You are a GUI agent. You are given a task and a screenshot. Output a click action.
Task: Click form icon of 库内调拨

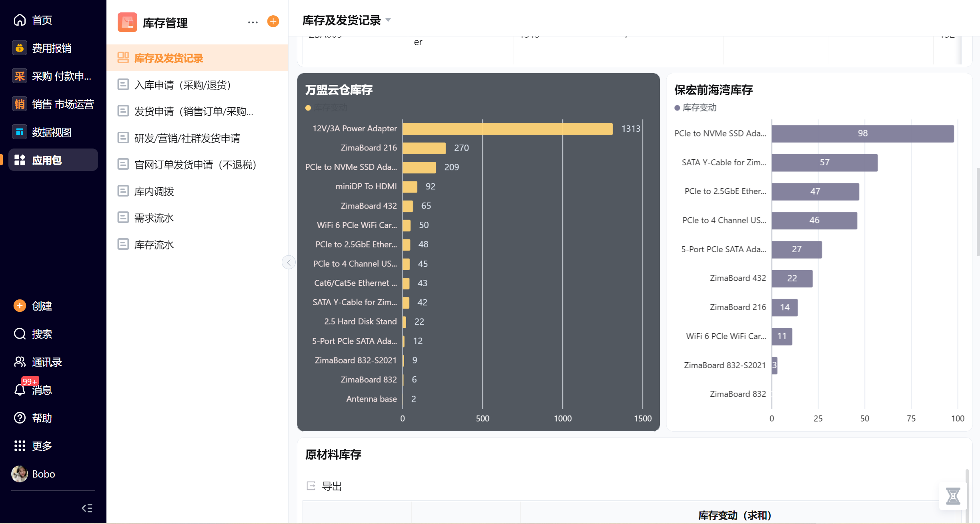(x=123, y=191)
